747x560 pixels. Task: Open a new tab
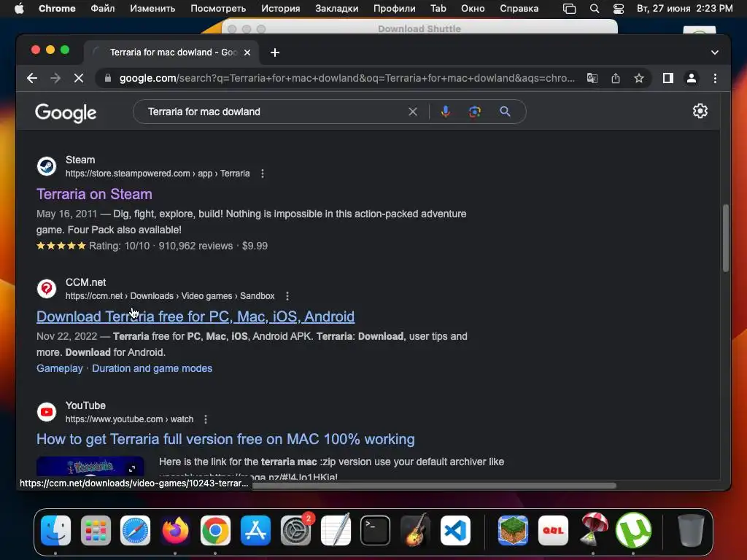[275, 52]
